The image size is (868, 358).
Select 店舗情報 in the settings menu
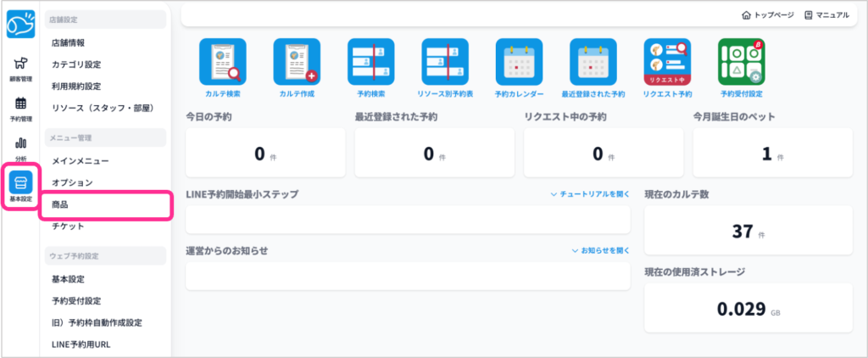[x=68, y=42]
